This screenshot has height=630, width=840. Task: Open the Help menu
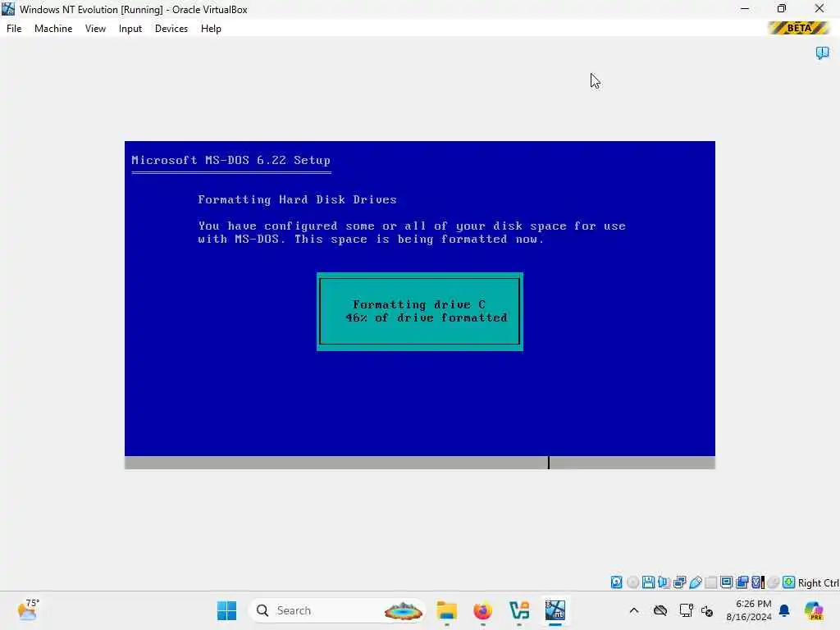point(211,29)
